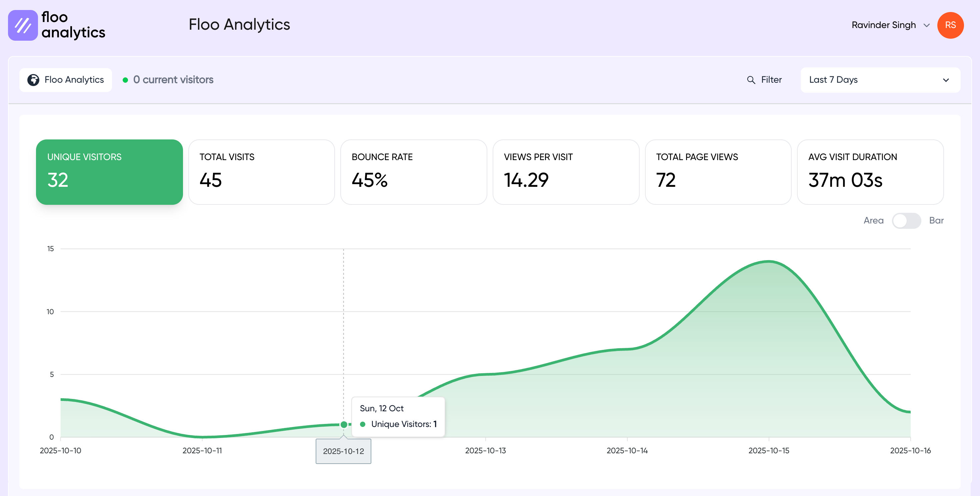This screenshot has height=496, width=980.
Task: Click the green data point on the chart line
Action: (344, 424)
